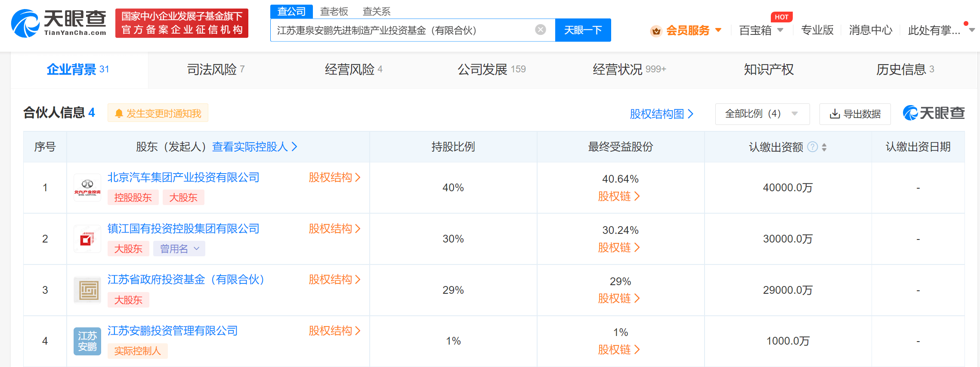This screenshot has height=367, width=980.
Task: Click the 镇江国有投资控股集团 company logo
Action: 87,239
